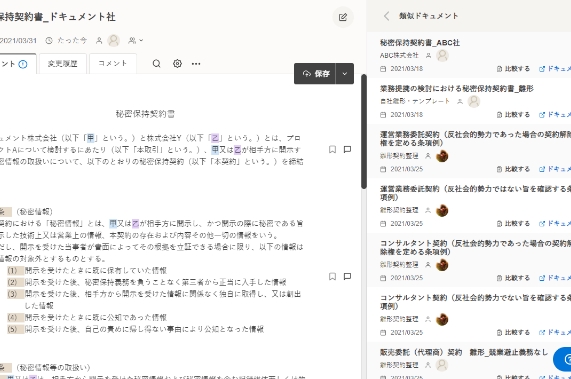Viewport: 571px width, 379px height.
Task: Click the back chevron in 類似ドキュメント panel
Action: [x=387, y=16]
